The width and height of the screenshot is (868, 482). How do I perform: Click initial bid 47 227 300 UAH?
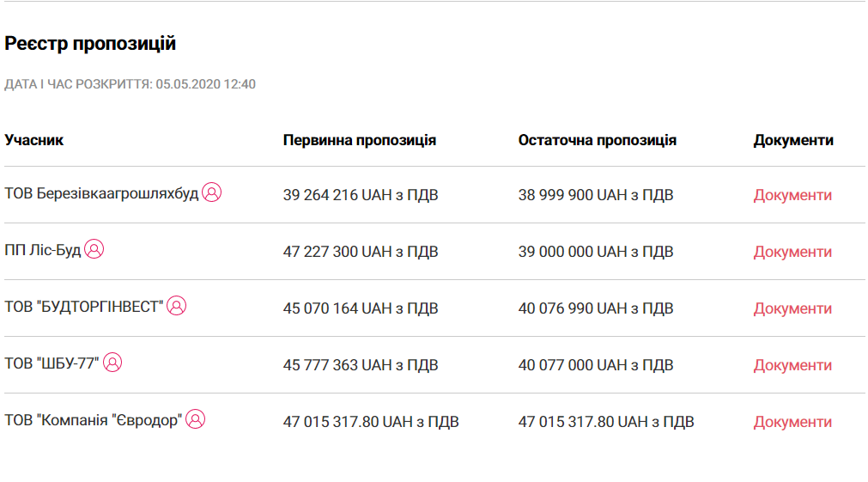(x=360, y=252)
